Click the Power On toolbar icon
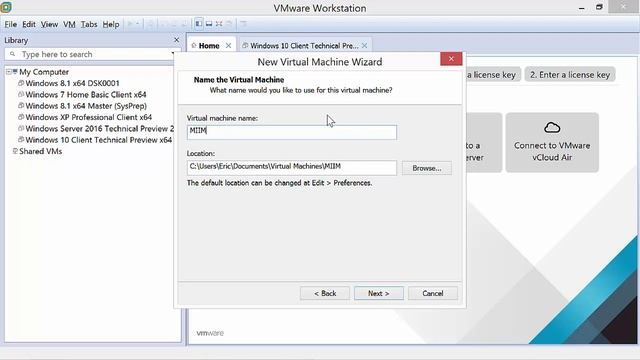Image resolution: width=640 pixels, height=360 pixels. (x=130, y=24)
